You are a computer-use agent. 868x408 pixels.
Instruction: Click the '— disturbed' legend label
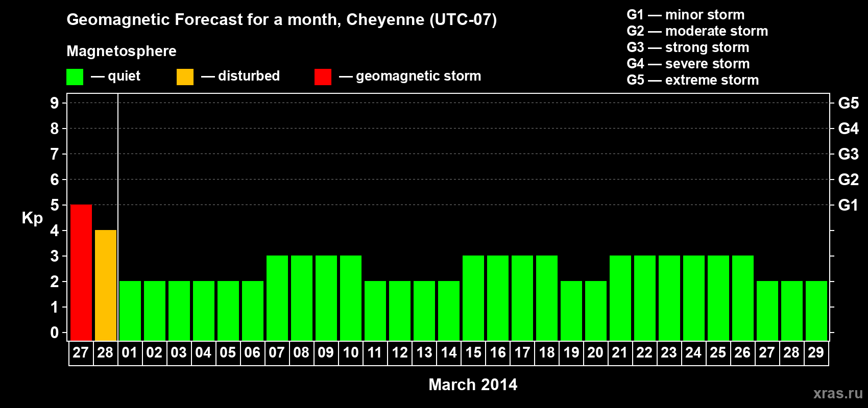[240, 76]
